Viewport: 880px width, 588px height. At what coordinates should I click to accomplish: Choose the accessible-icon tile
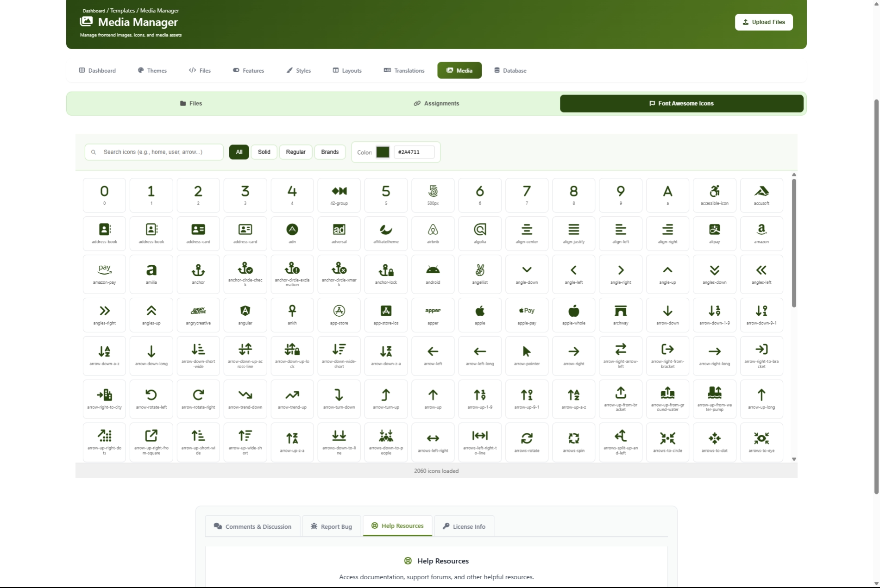pos(714,195)
